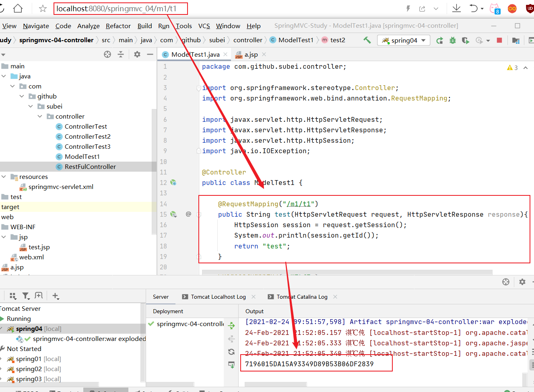Open Project panel gear settings

[x=137, y=54]
